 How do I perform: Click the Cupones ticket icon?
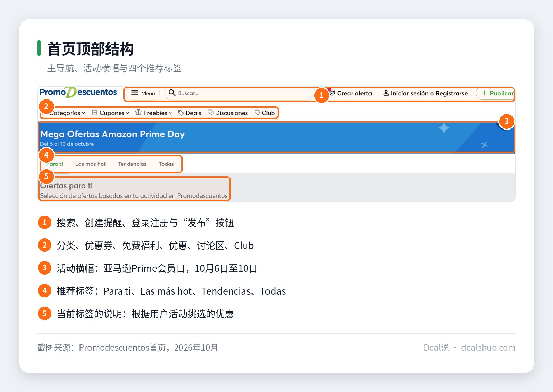(94, 113)
